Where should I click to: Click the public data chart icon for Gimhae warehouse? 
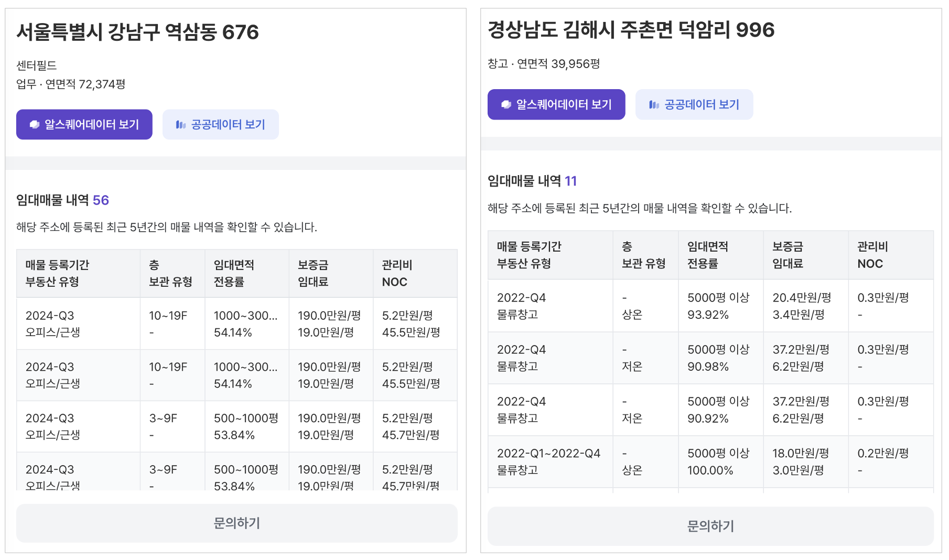coord(654,105)
